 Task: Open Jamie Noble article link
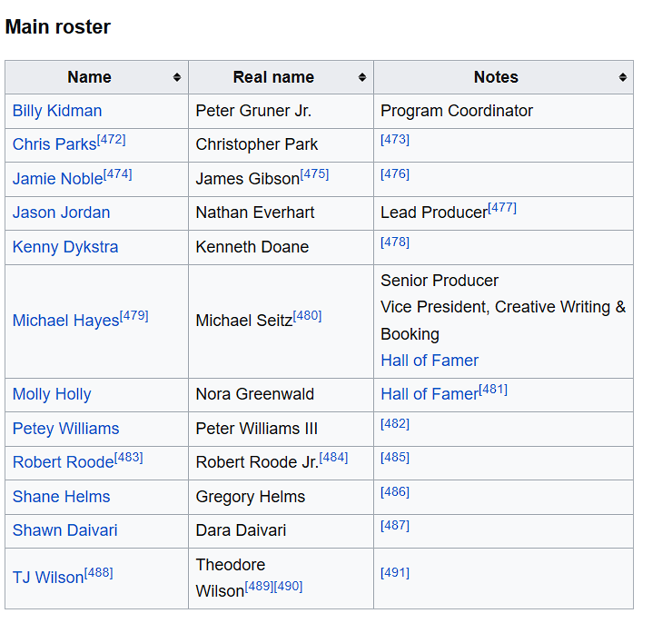[58, 179]
